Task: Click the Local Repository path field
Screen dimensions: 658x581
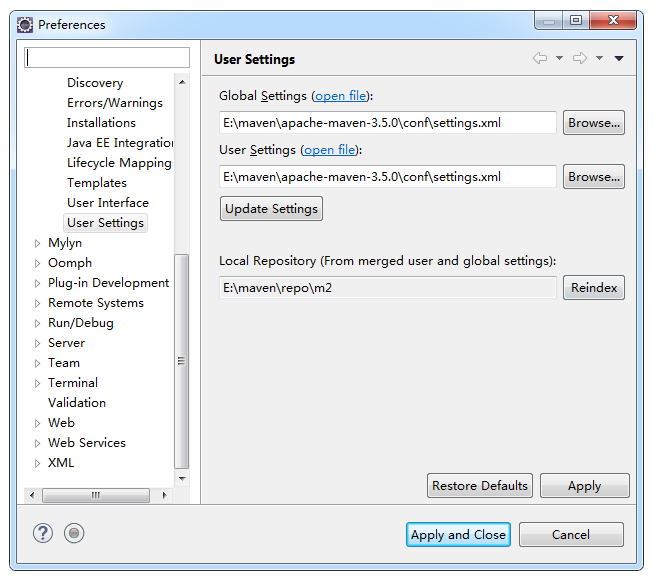Action: (388, 287)
